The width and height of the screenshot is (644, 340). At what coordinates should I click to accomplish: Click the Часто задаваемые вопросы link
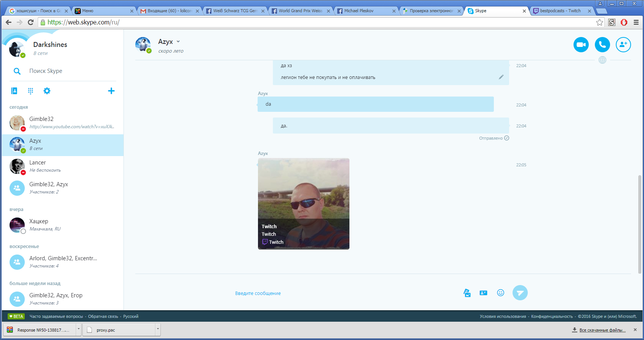[56, 316]
